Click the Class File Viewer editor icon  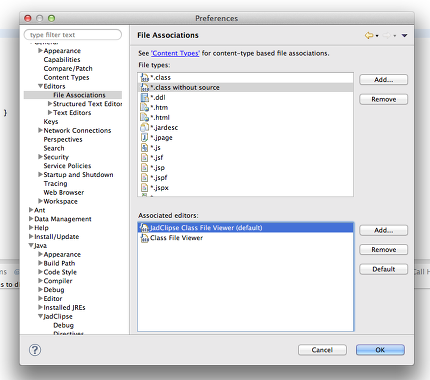click(144, 238)
